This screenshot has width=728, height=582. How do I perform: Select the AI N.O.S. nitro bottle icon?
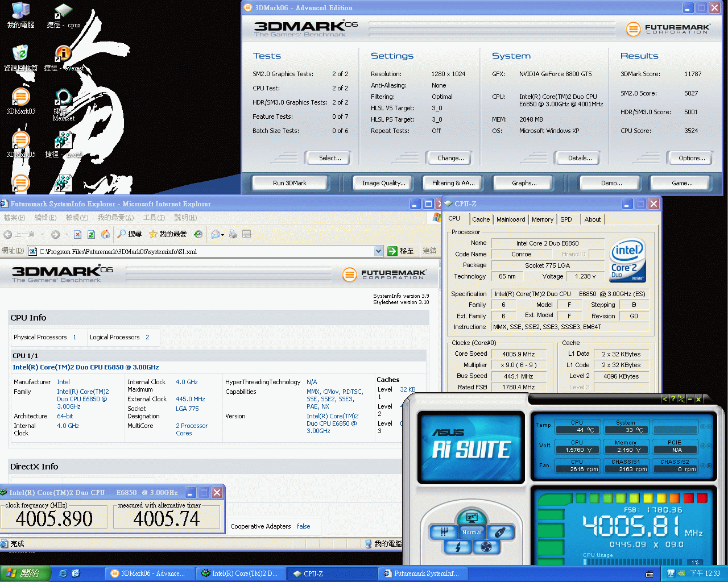501,532
